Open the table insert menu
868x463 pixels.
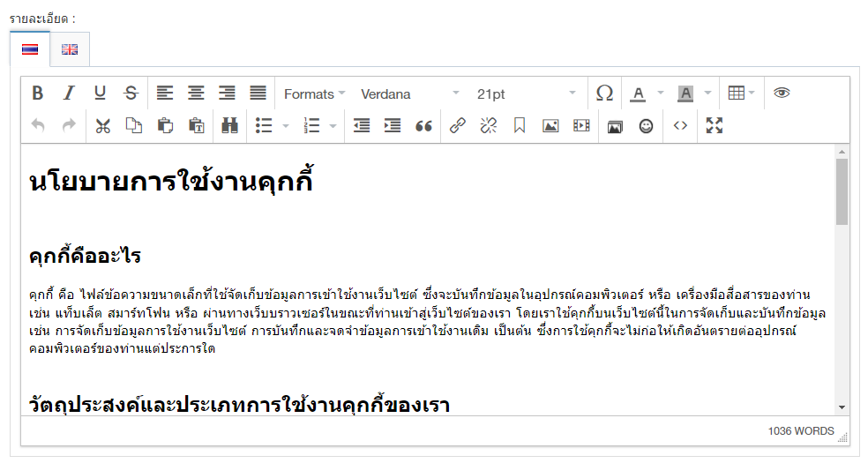741,93
